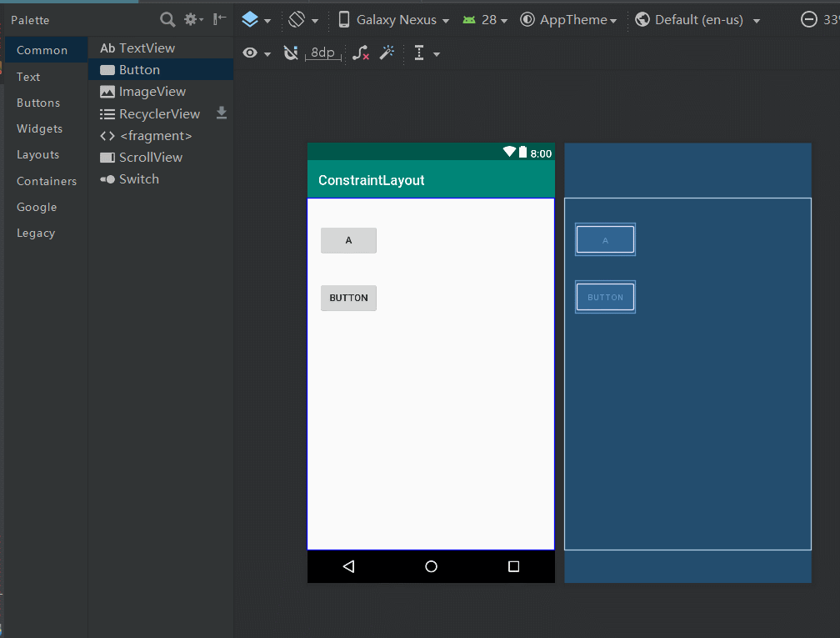This screenshot has width=840, height=638.
Task: Click the ConstraintLayout app bar title
Action: [372, 180]
